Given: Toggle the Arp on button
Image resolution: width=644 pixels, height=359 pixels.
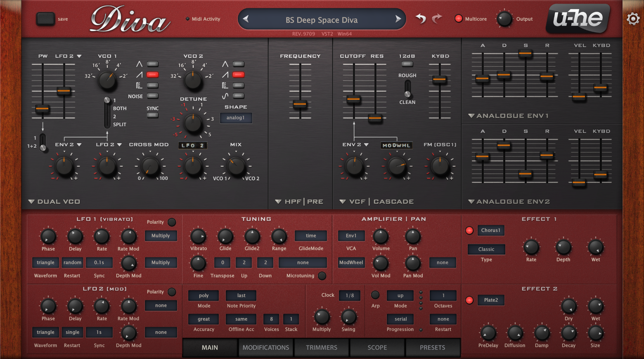Looking at the screenshot, I should (x=375, y=295).
